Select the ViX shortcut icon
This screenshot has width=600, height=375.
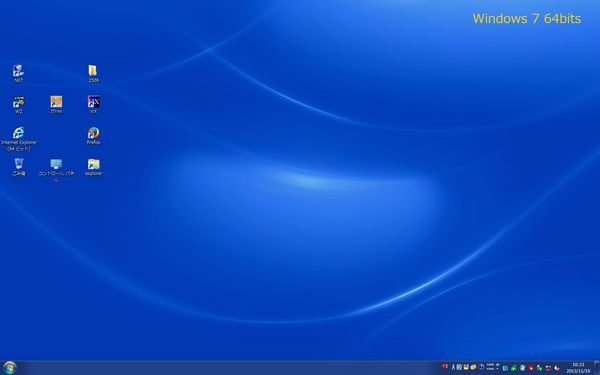click(93, 104)
